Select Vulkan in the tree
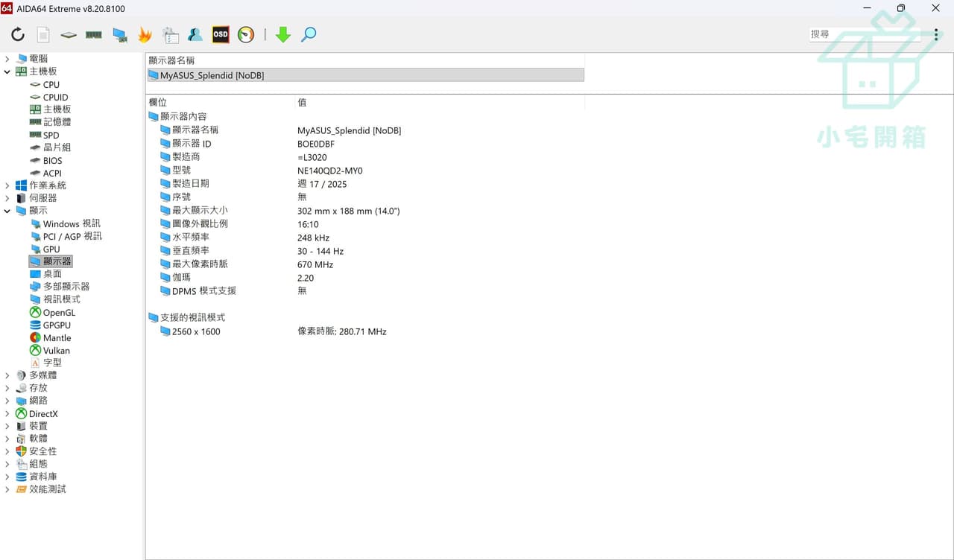The width and height of the screenshot is (954, 560). point(56,351)
